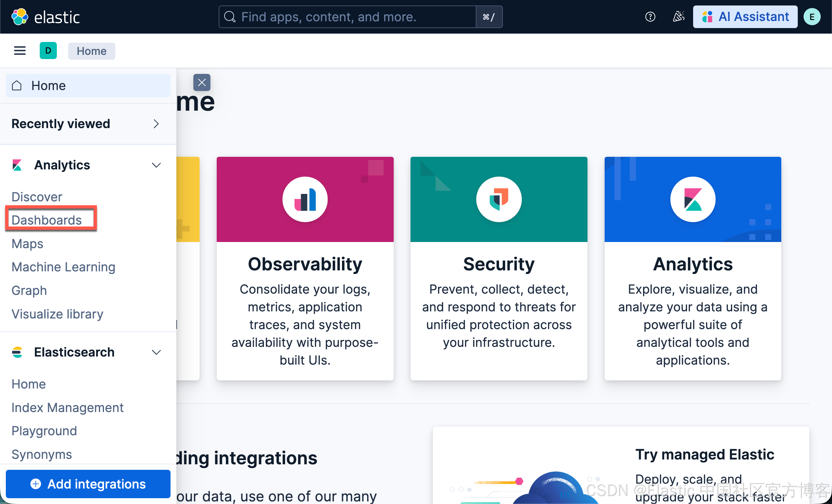Open Discover in the side navigation

37,197
